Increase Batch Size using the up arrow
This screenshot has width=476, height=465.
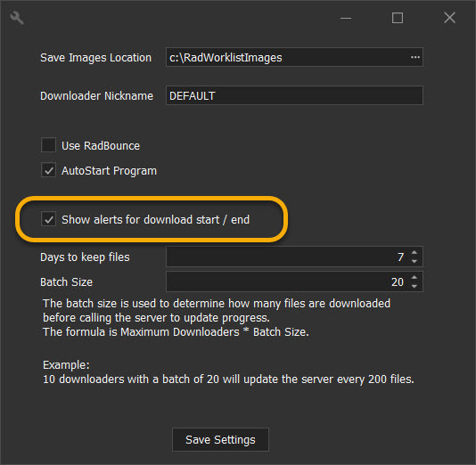pos(414,277)
